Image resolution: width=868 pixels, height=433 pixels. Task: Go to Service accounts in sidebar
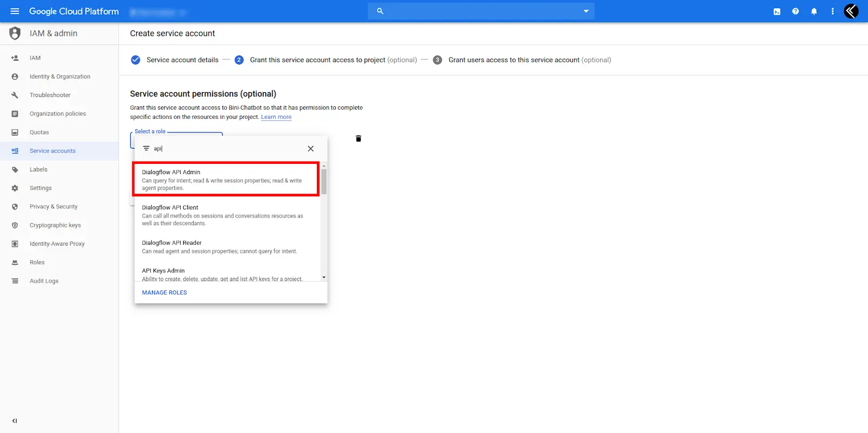pyautogui.click(x=53, y=151)
